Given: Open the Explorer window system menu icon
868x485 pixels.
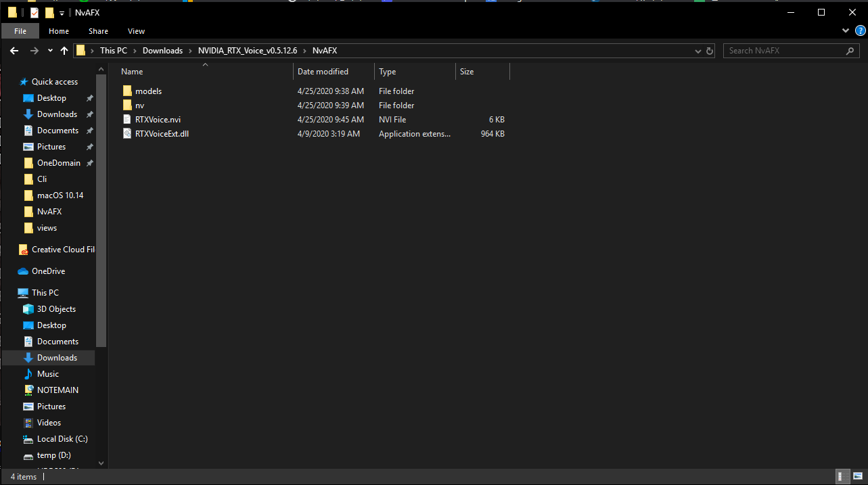Looking at the screenshot, I should point(12,13).
